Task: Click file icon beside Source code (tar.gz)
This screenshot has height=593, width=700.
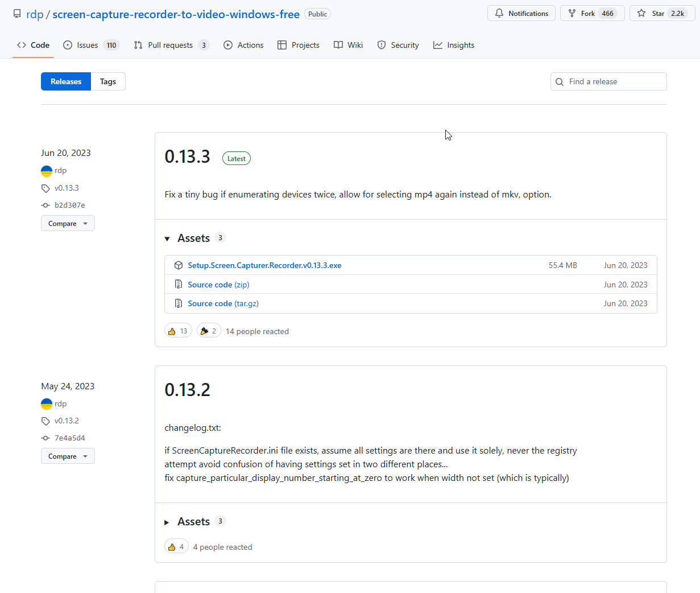Action: click(x=179, y=303)
